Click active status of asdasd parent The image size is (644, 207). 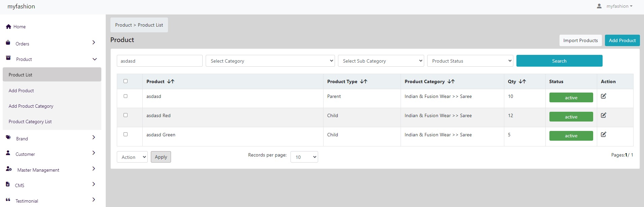click(x=571, y=98)
